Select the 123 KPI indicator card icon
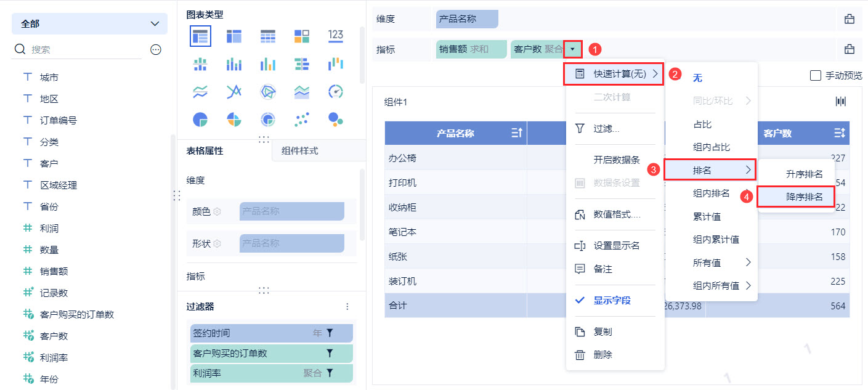 point(336,36)
